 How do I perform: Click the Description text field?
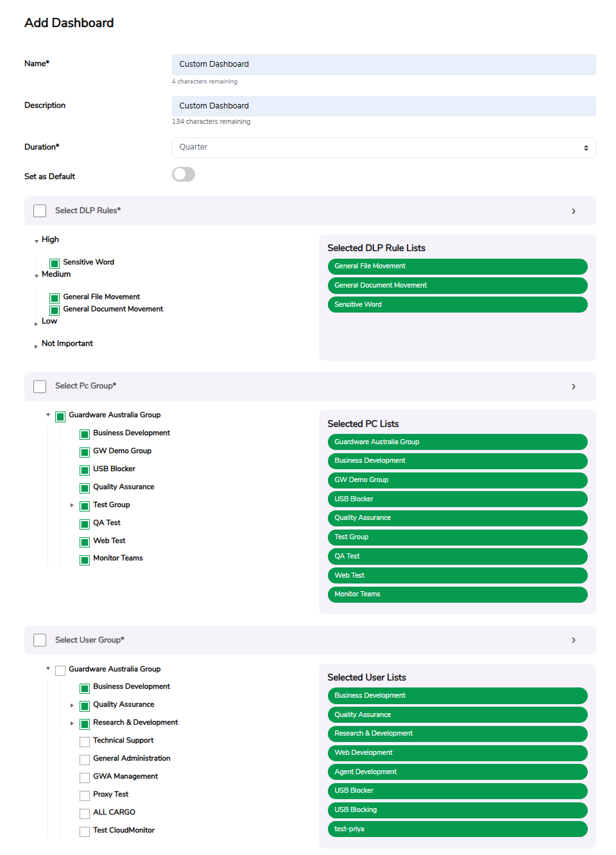[x=383, y=106]
